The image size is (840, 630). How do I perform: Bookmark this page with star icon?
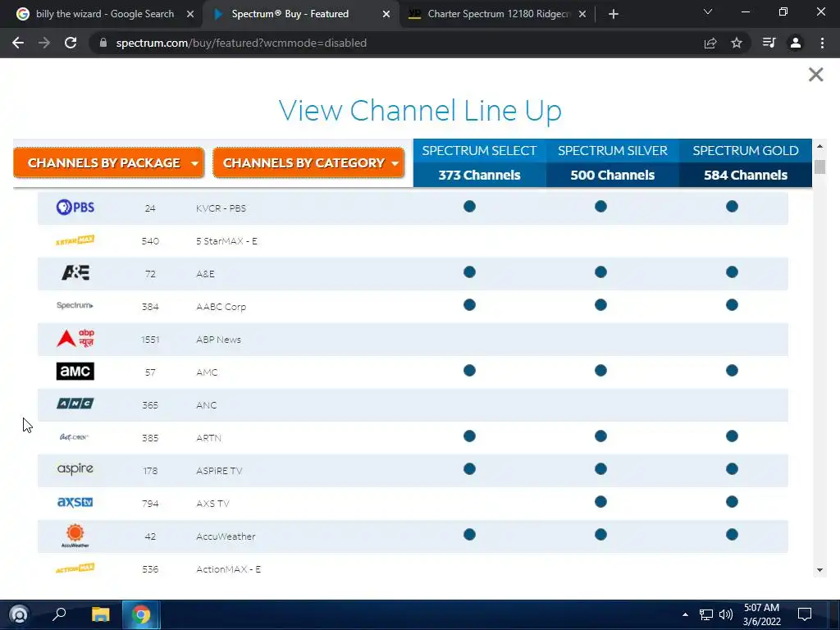[737, 43]
